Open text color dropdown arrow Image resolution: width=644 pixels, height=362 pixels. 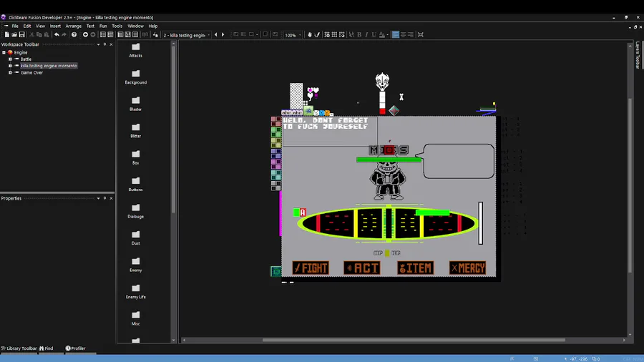[387, 35]
